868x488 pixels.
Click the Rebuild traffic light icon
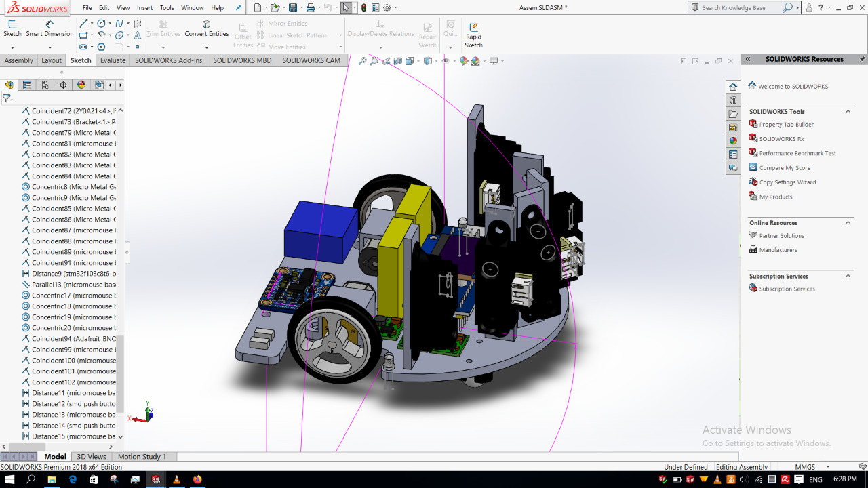point(363,7)
